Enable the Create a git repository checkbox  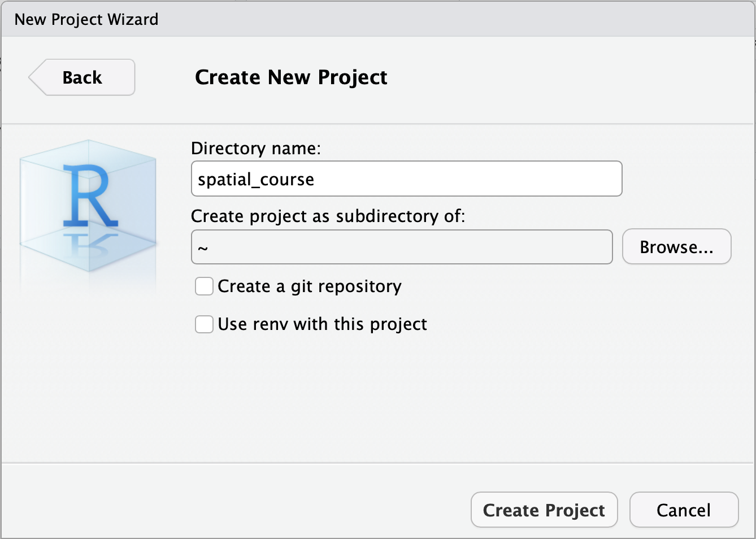point(204,286)
